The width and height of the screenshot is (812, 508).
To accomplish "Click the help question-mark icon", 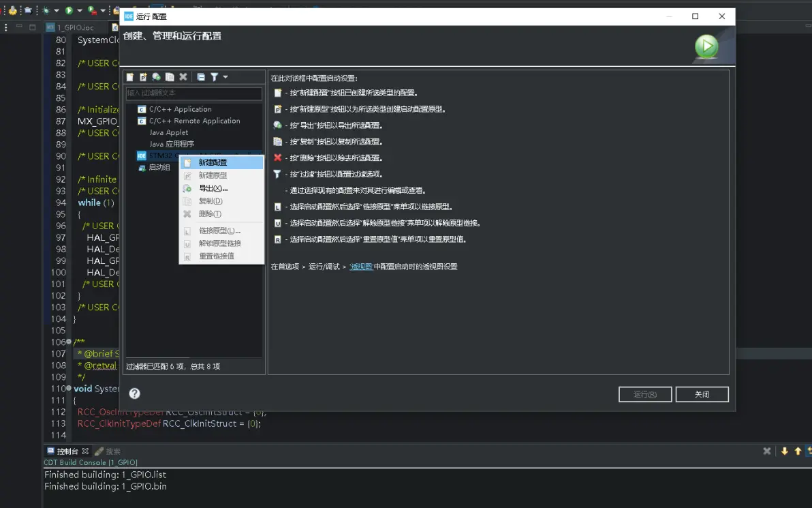I will pos(135,393).
